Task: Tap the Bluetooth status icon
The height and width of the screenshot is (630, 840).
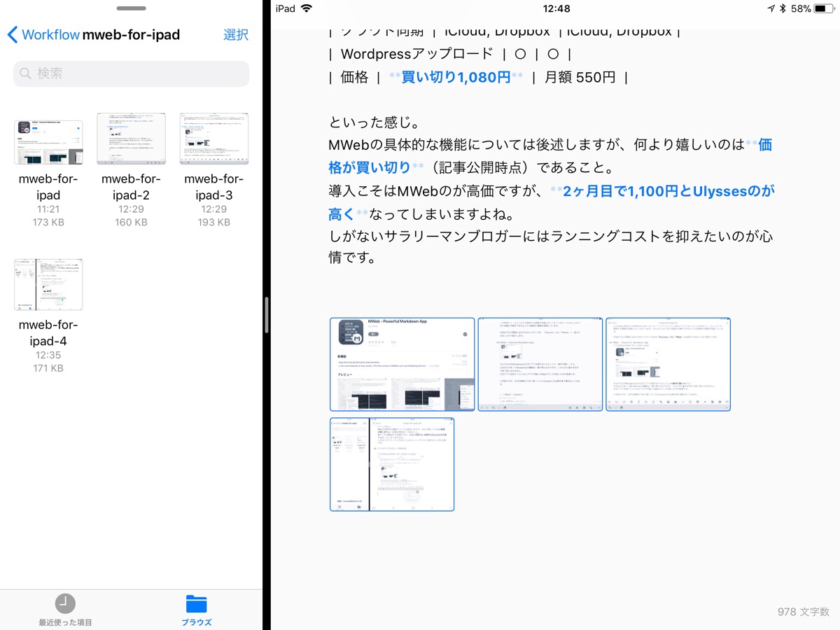Action: (783, 8)
